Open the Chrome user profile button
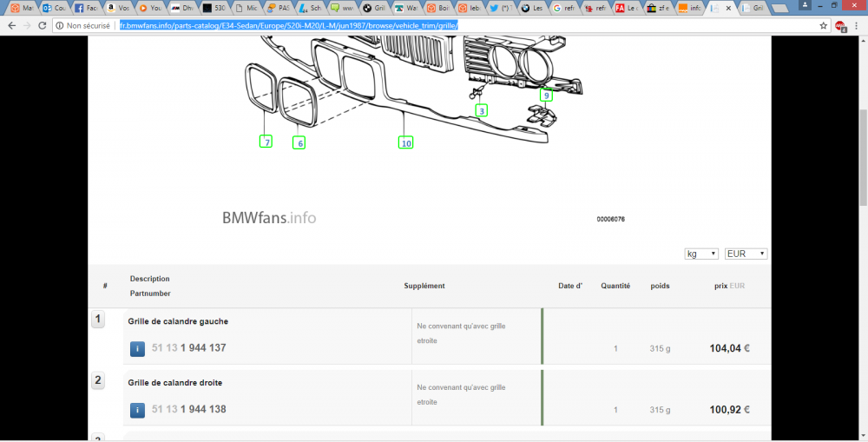The image size is (868, 442). pos(803,5)
